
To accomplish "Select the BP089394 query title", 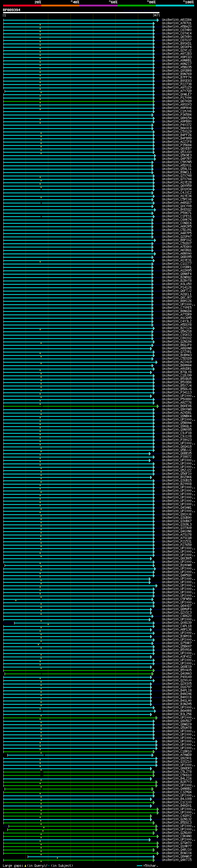I will click(x=11, y=10).
